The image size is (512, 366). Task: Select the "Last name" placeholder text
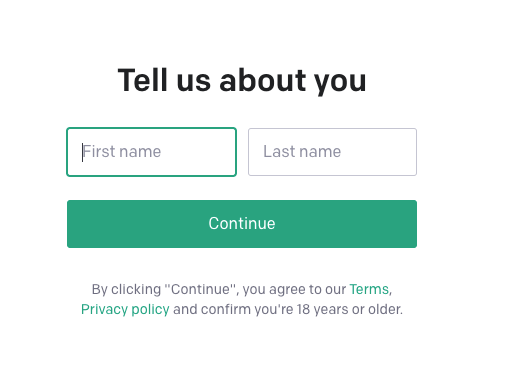pyautogui.click(x=302, y=152)
